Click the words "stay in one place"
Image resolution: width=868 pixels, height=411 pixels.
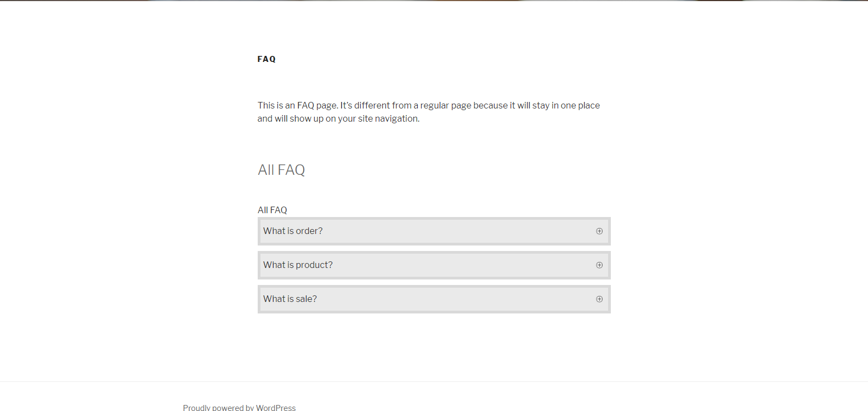tap(566, 106)
